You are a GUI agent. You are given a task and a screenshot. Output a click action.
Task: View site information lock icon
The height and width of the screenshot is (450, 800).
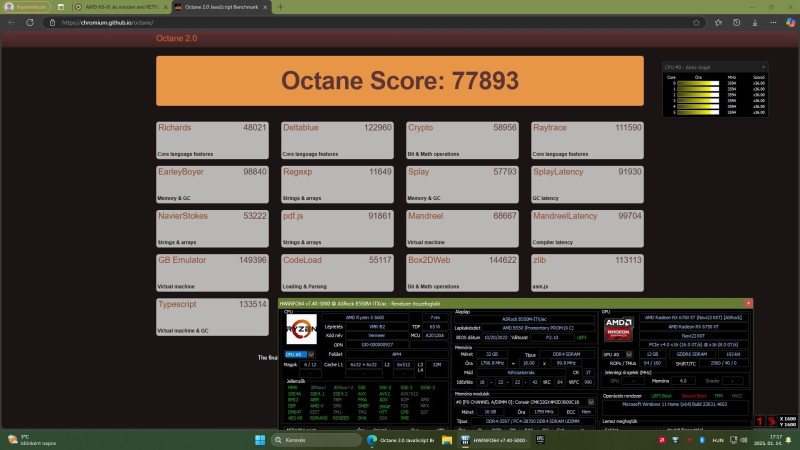coord(52,22)
